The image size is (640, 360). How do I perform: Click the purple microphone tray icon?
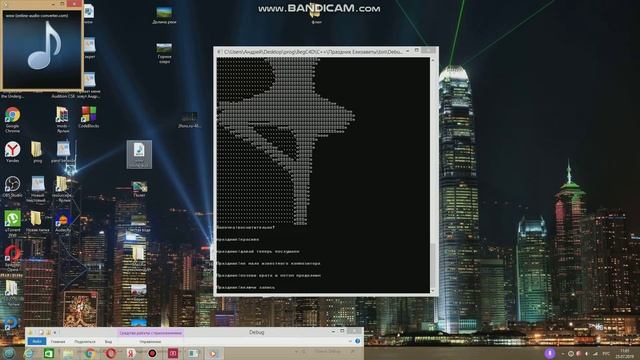(550, 353)
